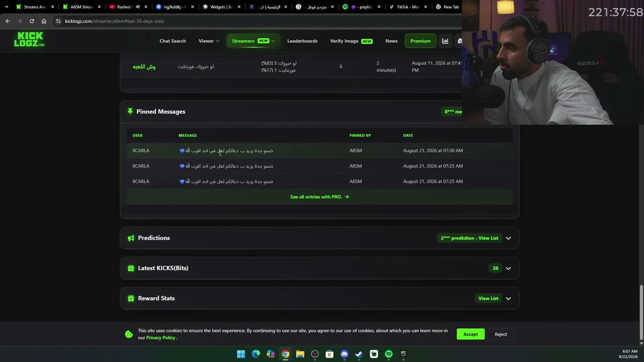Close the Streams Analytics browser tab
This screenshot has height=362, width=644.
coord(52,7)
